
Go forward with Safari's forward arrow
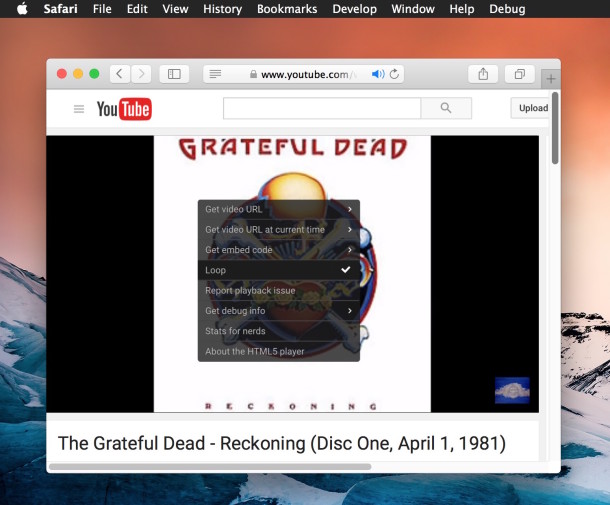click(141, 74)
